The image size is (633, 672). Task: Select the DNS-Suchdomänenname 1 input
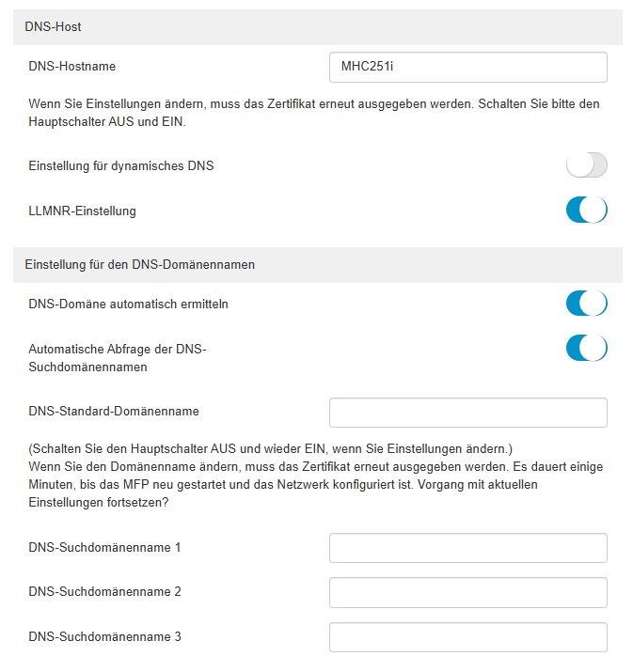(467, 548)
